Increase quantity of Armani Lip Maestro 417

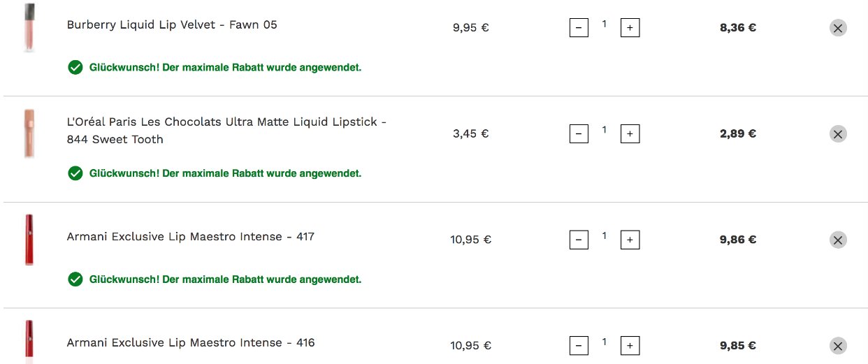point(630,240)
